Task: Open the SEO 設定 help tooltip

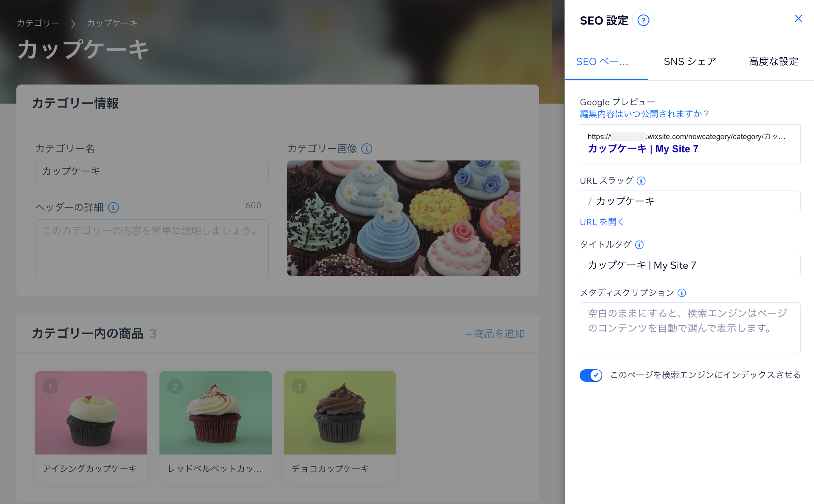Action: [x=644, y=20]
